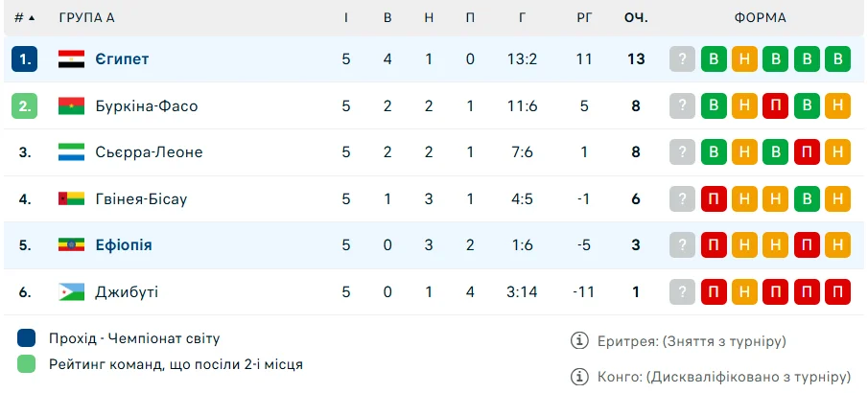Sort table by the # rank column arrow
Screen dimensions: 868x393
coord(31,18)
